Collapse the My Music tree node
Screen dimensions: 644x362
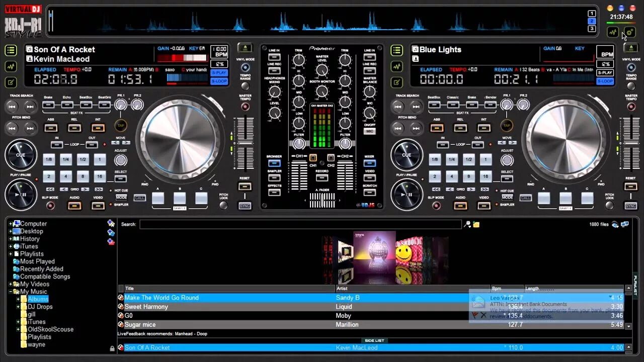10,292
